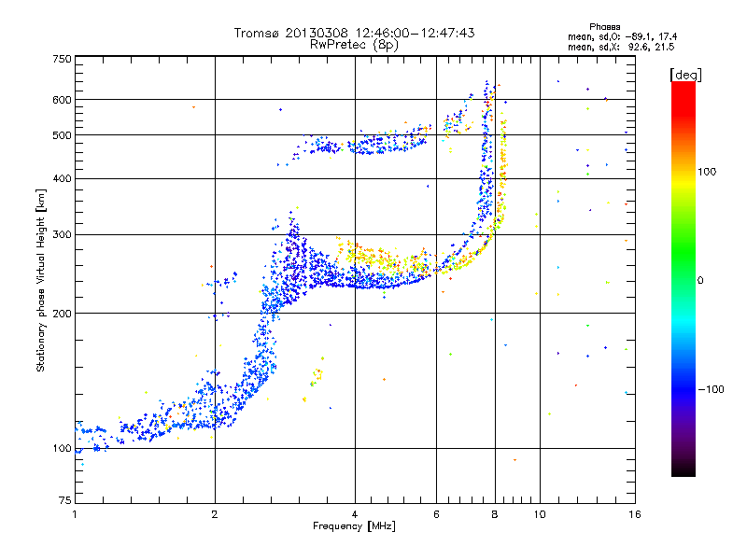Click the rainbow phase color bar
This screenshot has width=747, height=560.
pyautogui.click(x=684, y=278)
